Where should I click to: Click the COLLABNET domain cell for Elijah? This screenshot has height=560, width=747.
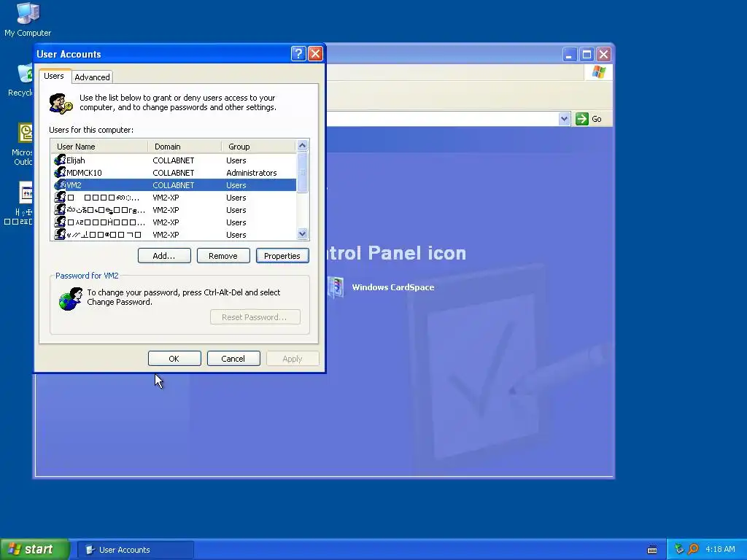[x=174, y=160]
